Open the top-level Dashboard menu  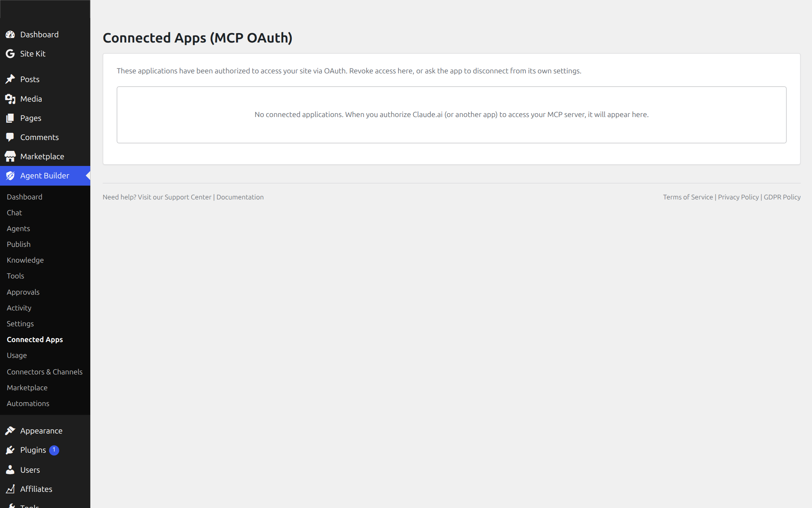pos(45,35)
